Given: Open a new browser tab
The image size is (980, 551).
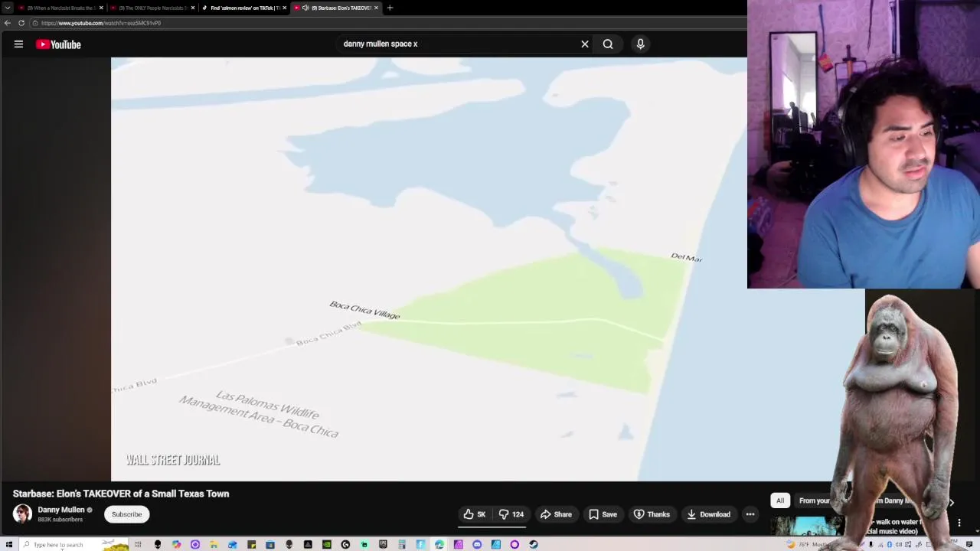Looking at the screenshot, I should (390, 8).
